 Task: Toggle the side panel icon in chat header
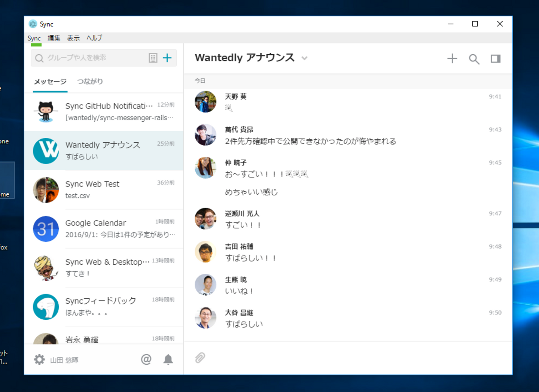496,58
